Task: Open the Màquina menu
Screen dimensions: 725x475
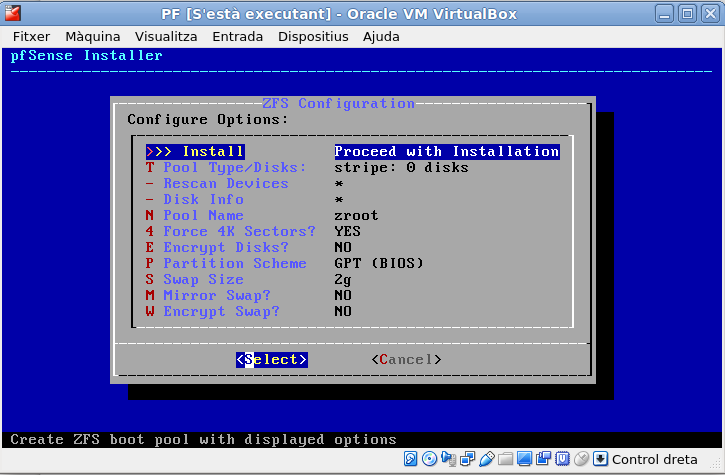Action: point(92,37)
